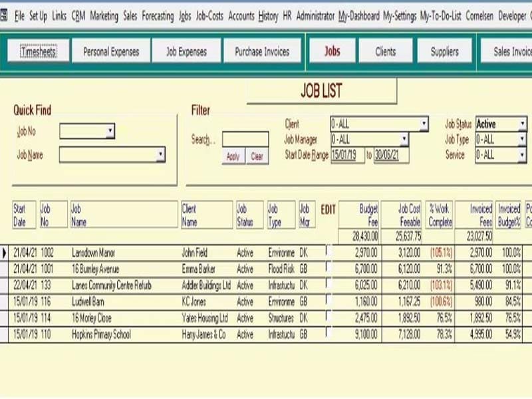Sort by % Work Complete column header

439,215
